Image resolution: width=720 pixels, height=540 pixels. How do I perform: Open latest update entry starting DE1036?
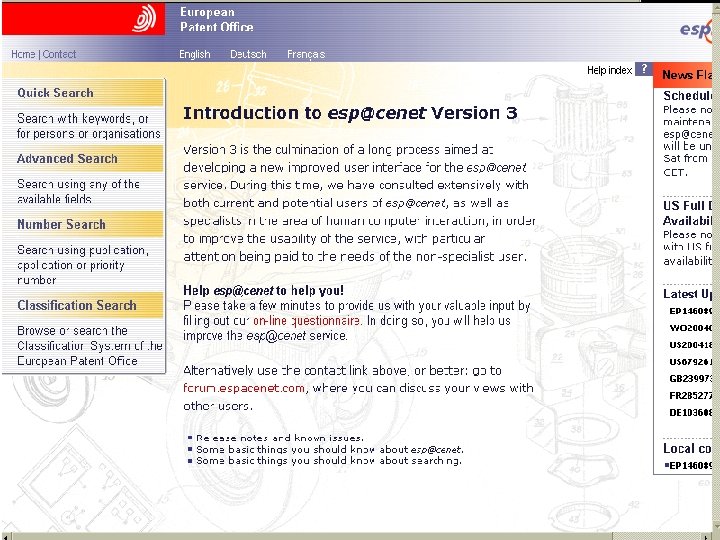pos(690,413)
